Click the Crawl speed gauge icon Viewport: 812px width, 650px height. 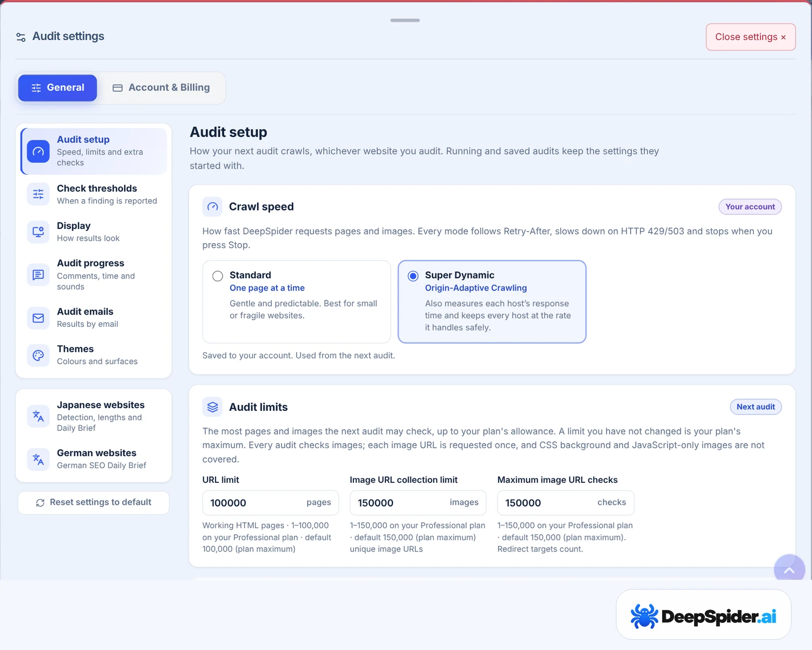click(212, 207)
